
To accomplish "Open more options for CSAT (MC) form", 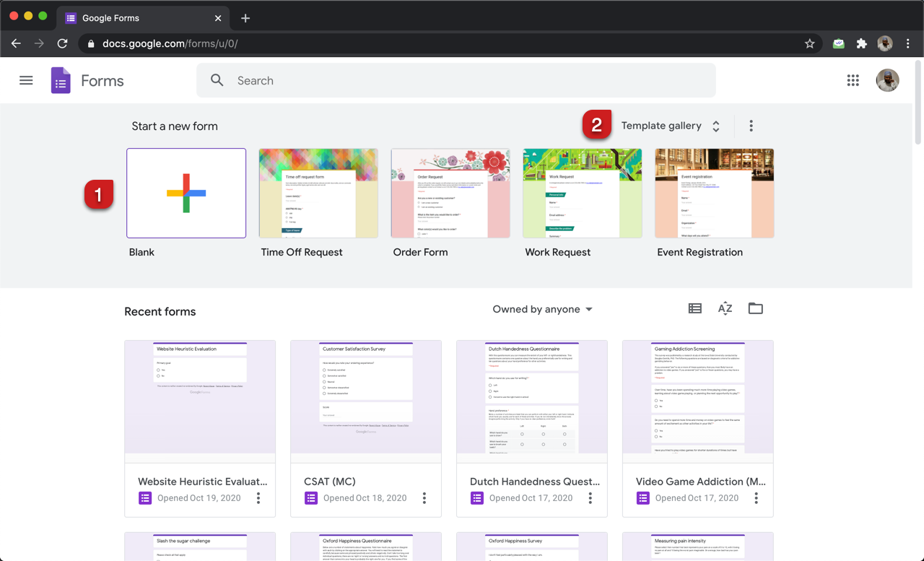I will click(x=424, y=498).
